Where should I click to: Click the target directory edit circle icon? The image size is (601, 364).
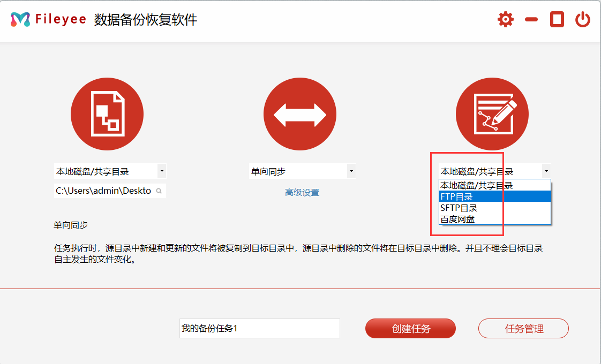(x=492, y=114)
